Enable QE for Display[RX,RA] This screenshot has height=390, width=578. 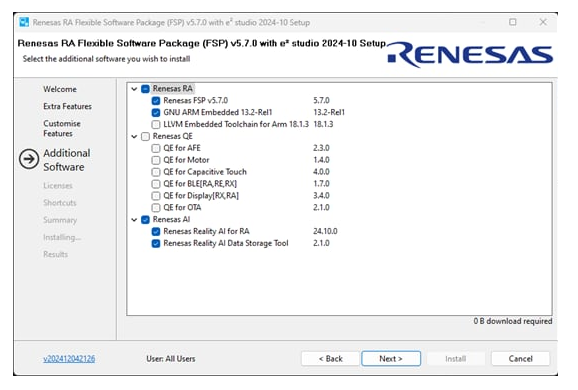pos(156,196)
